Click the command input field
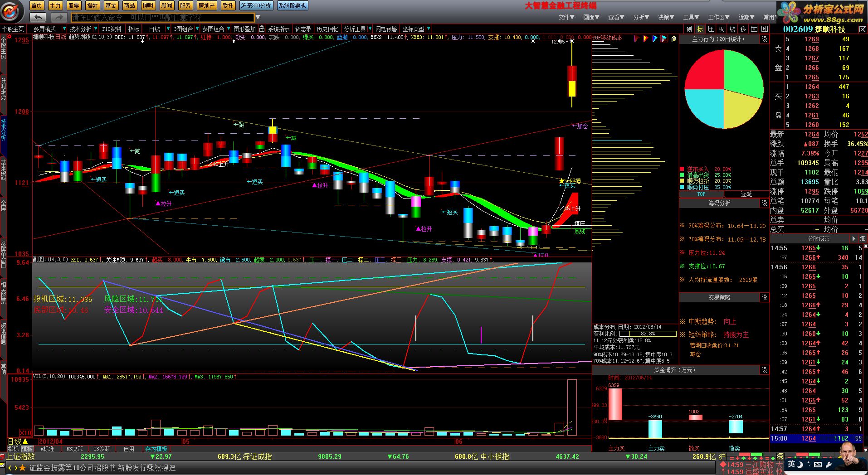 point(163,17)
